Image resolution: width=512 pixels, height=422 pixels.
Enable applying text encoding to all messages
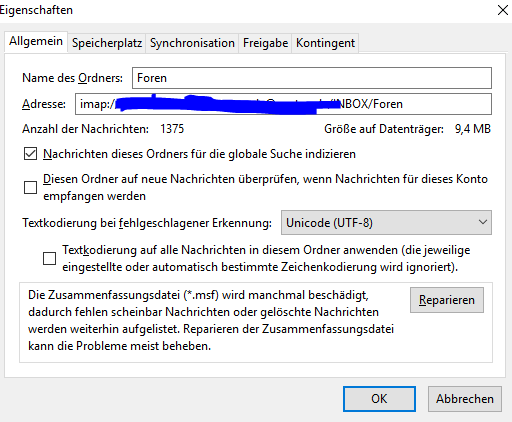pyautogui.click(x=49, y=258)
